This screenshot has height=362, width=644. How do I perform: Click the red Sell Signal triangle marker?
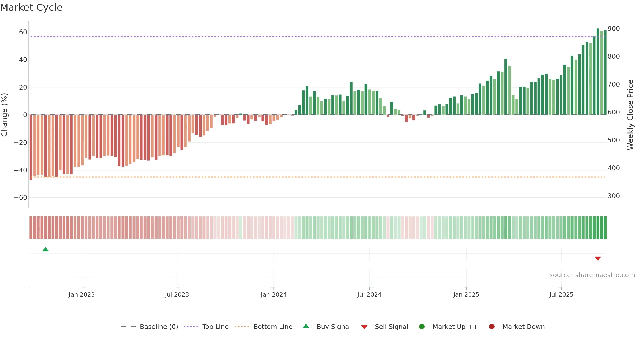[598, 258]
